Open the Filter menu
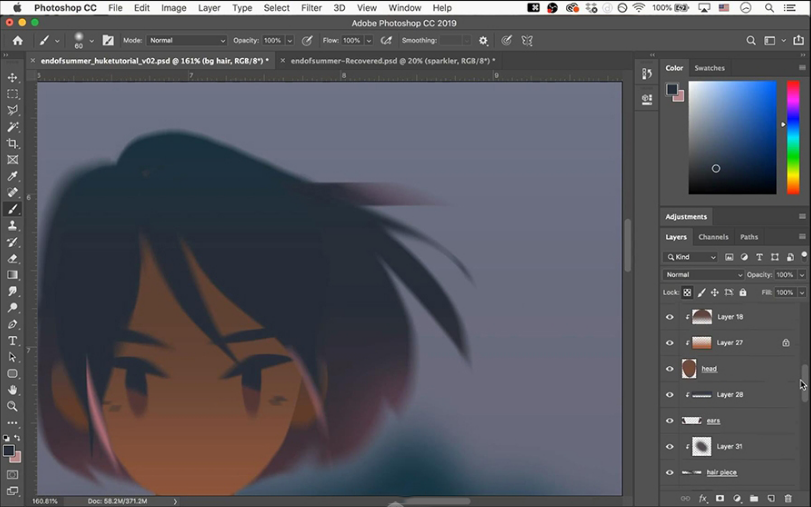 tap(311, 8)
